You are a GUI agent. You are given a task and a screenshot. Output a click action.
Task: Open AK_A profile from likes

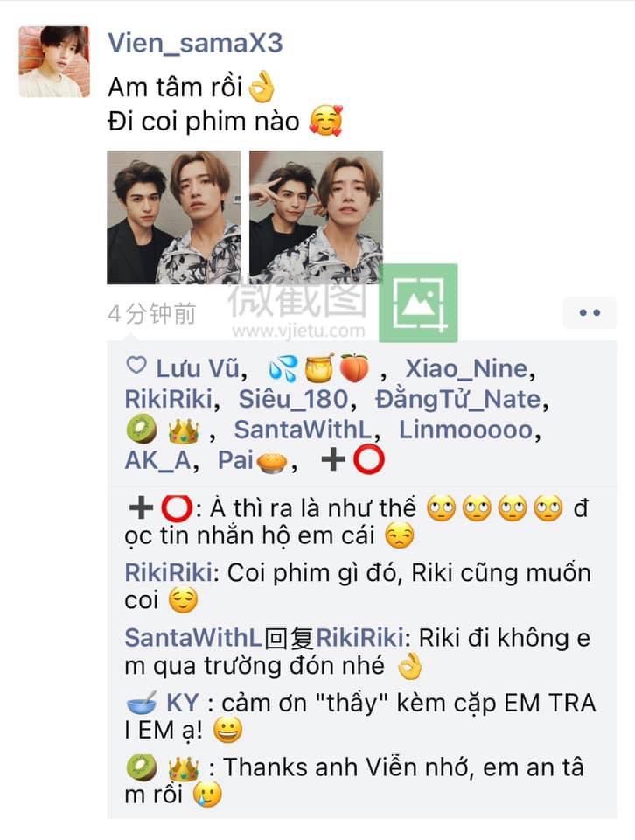coord(158,460)
